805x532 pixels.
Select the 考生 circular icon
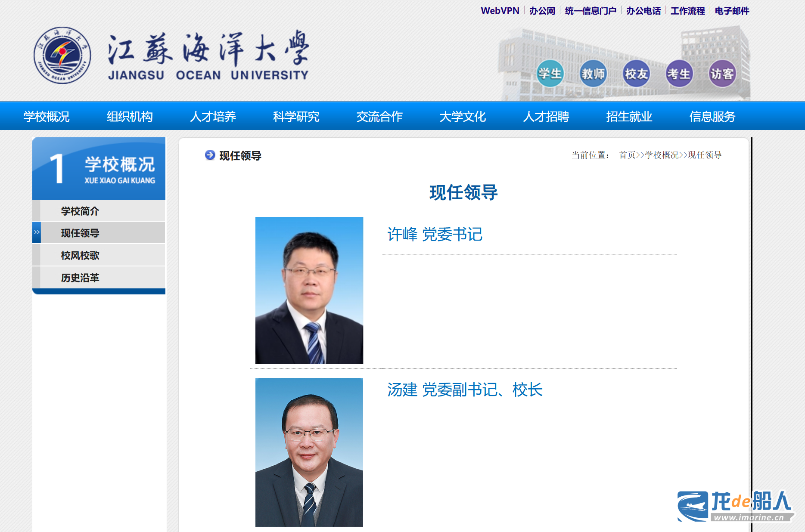[x=679, y=74]
